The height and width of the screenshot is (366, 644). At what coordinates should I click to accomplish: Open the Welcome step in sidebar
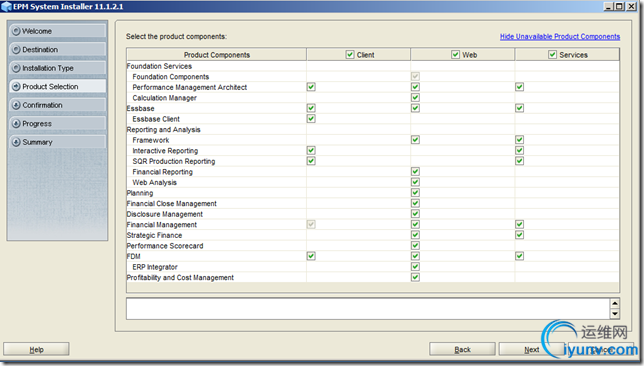tap(58, 31)
